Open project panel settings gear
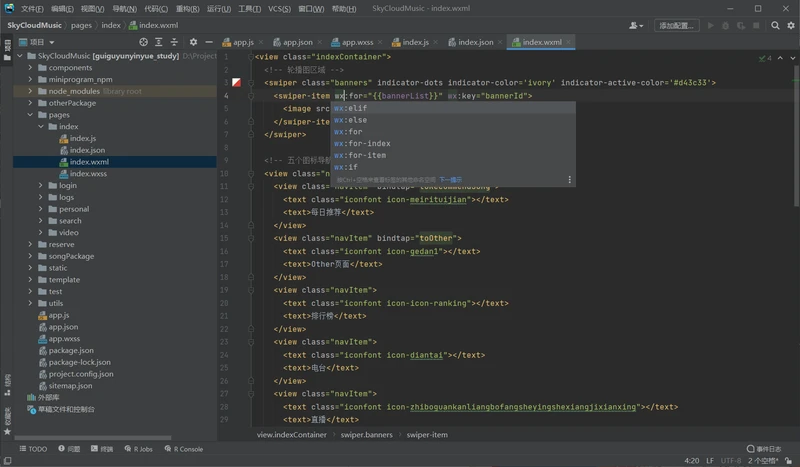800x467 pixels. (193, 42)
